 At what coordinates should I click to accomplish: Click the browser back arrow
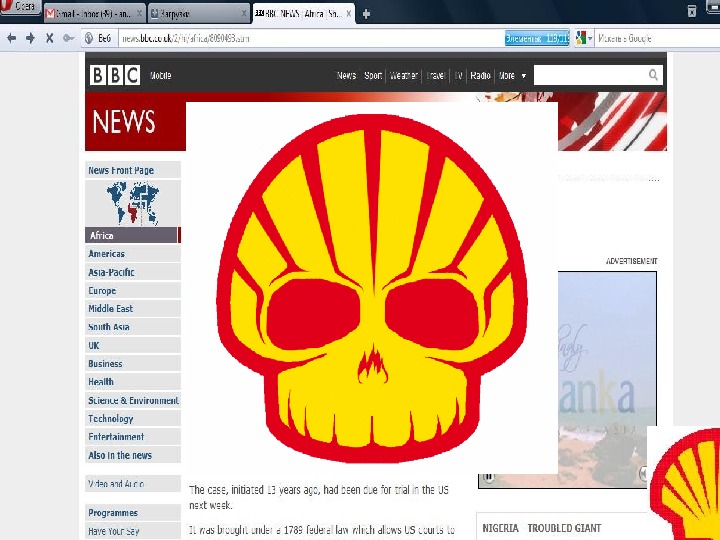coord(11,38)
